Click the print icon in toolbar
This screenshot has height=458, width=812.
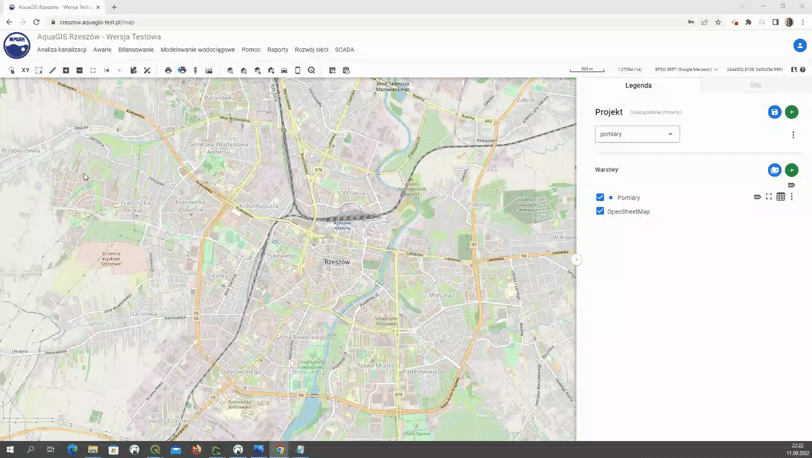click(x=168, y=70)
